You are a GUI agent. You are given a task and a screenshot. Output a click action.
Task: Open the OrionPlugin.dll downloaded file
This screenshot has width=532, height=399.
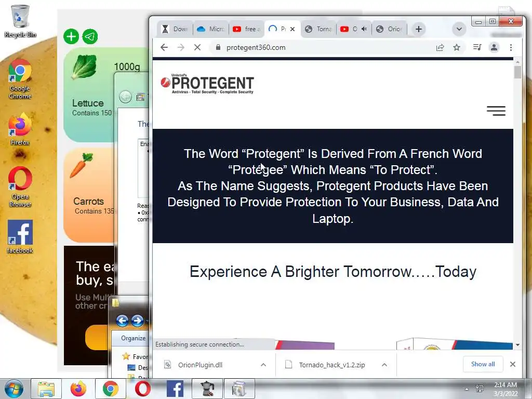(x=200, y=365)
